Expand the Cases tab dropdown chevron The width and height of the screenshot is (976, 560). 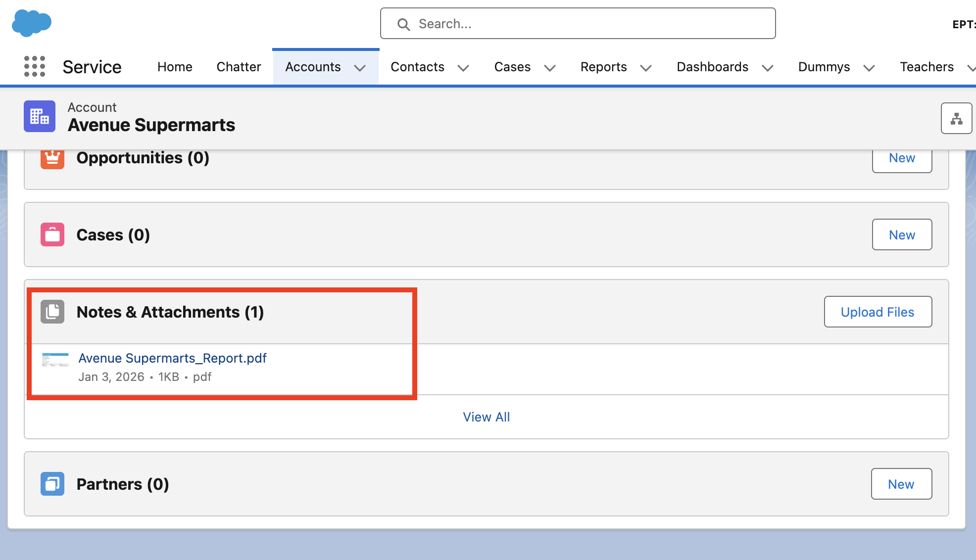[550, 68]
